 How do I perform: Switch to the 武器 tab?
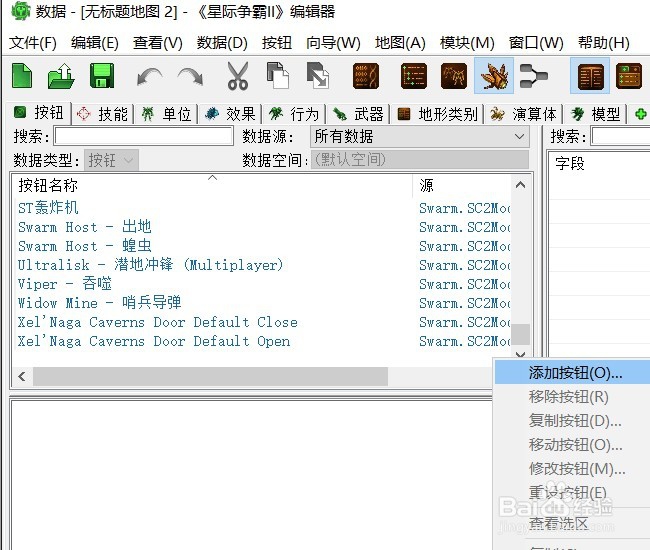coord(358,114)
